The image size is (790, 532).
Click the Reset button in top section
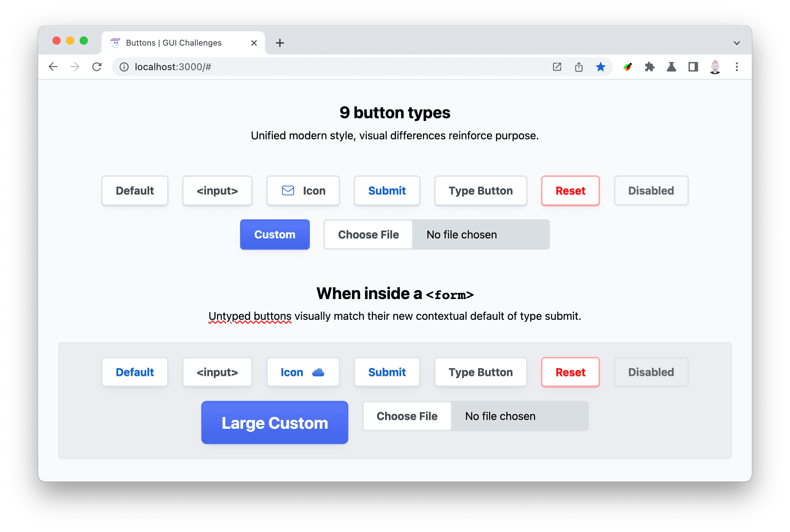(570, 191)
